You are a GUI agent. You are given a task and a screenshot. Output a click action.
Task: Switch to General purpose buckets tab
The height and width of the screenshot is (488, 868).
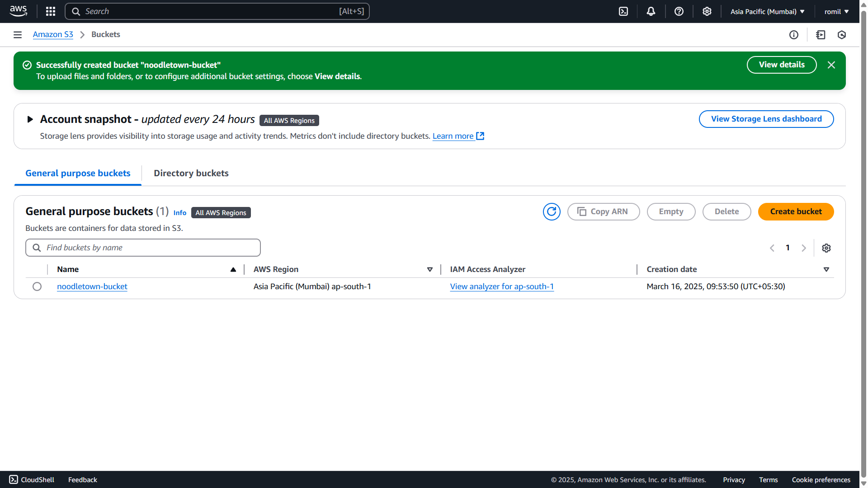pos(78,174)
